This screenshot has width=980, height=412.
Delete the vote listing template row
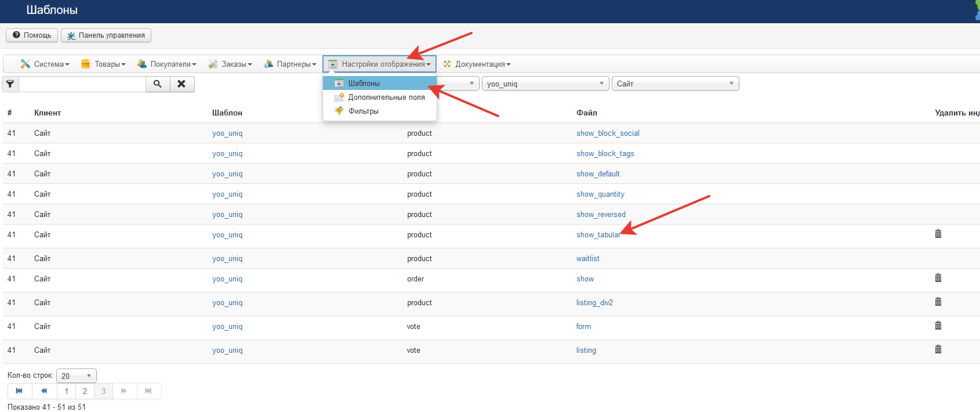point(938,349)
